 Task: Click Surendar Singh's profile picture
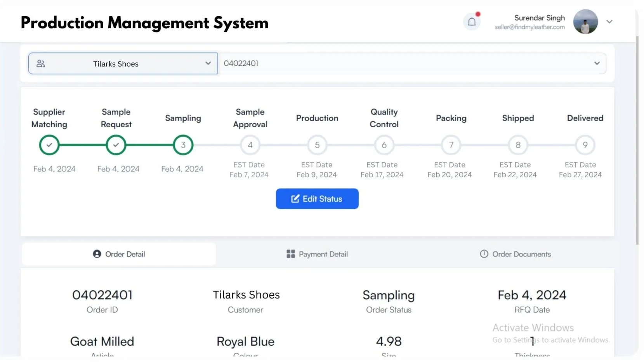(x=585, y=22)
